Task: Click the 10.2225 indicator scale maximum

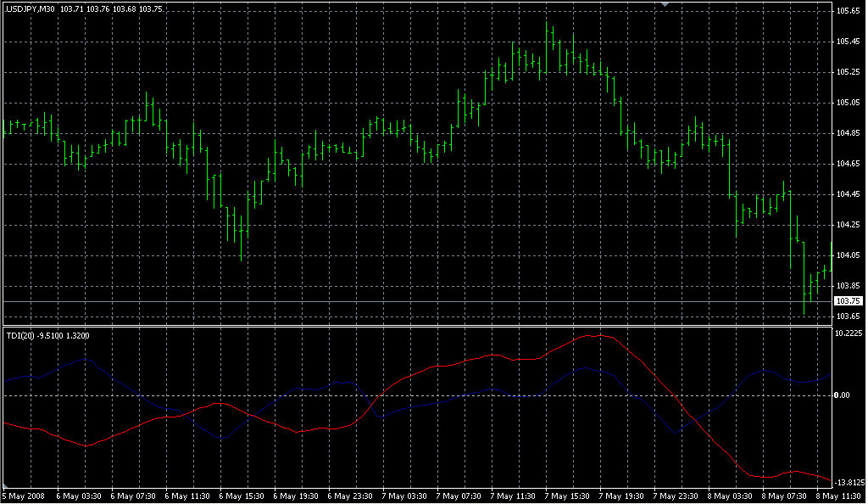Action: (x=849, y=334)
